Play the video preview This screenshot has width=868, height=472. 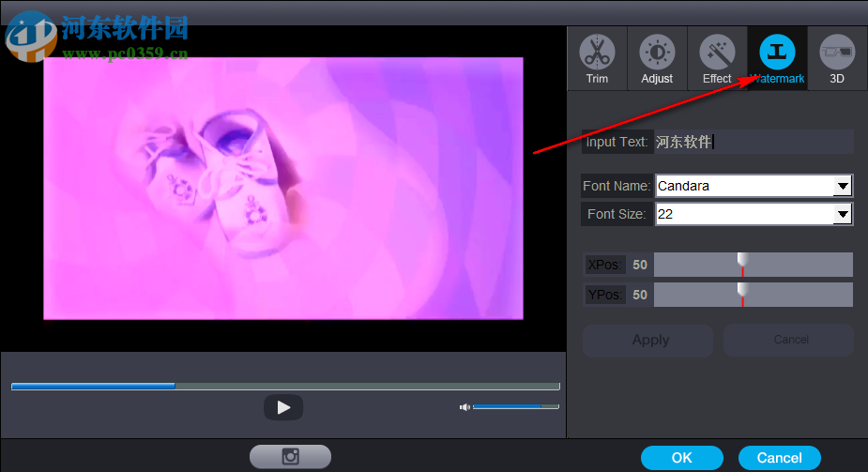283,407
